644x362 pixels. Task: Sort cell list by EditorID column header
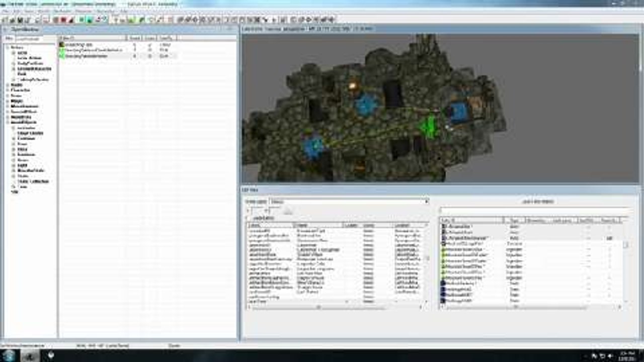270,225
